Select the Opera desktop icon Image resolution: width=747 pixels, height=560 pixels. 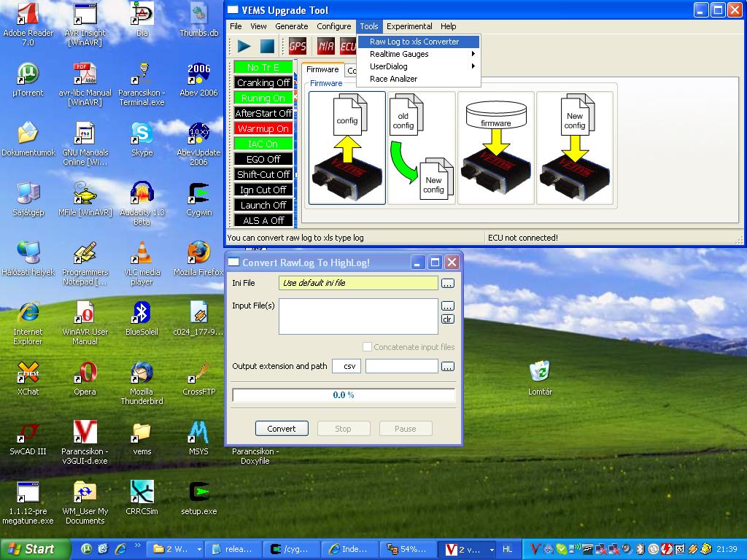(85, 379)
